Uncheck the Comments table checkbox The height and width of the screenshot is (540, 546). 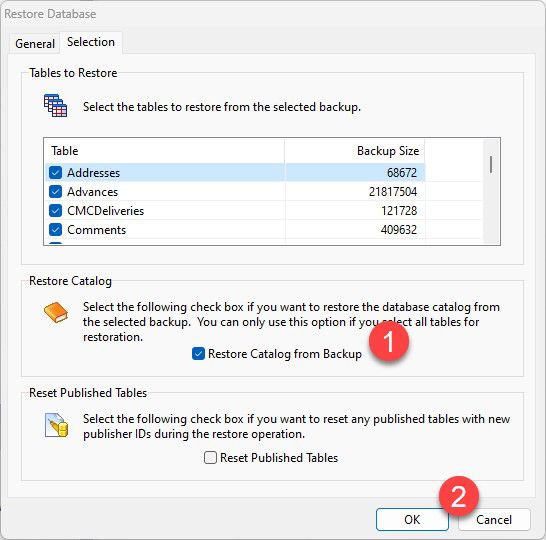[x=55, y=230]
